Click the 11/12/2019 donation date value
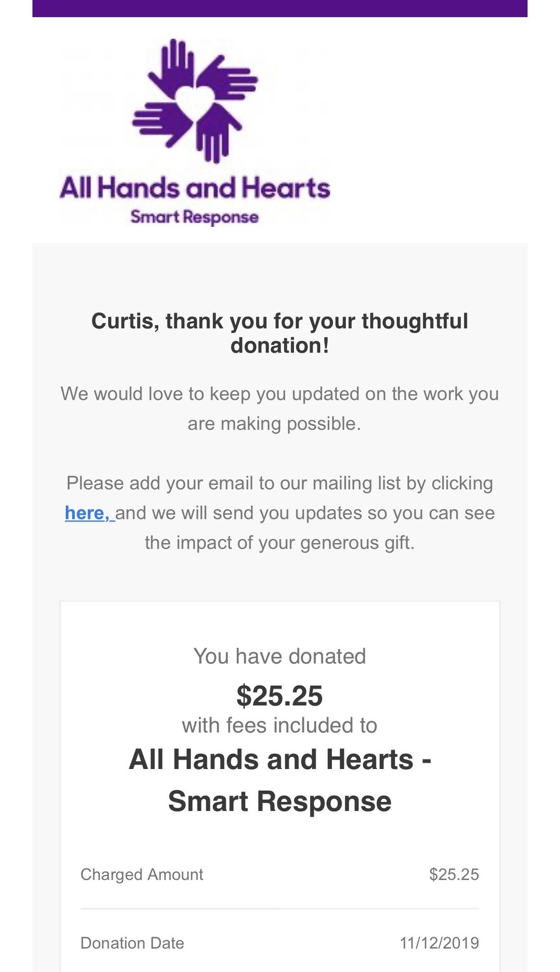 tap(439, 943)
